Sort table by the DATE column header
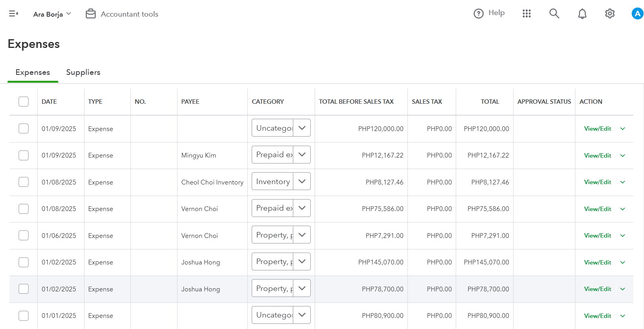Viewport: 644px width, 329px height. (x=49, y=102)
